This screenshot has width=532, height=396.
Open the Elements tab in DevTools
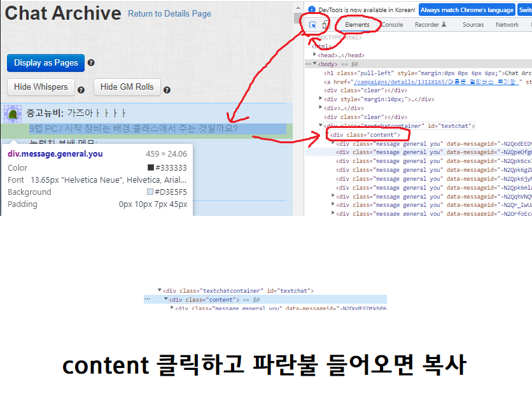(x=357, y=24)
